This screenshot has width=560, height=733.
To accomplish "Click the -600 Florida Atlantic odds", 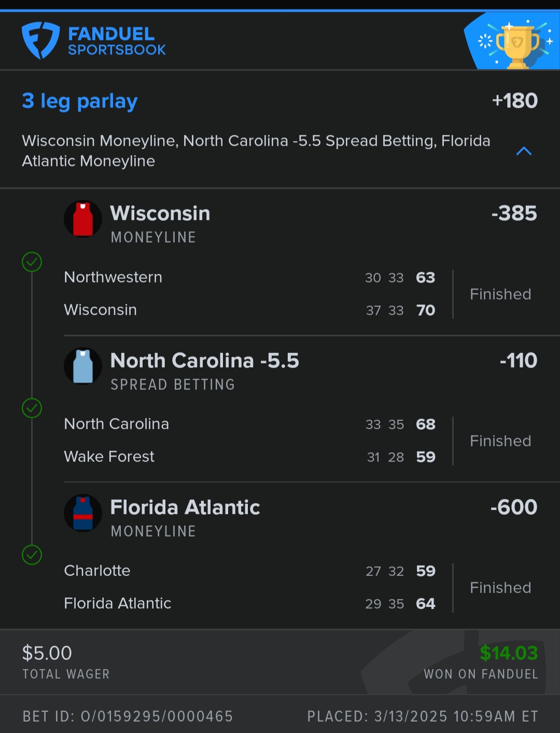I will [513, 508].
